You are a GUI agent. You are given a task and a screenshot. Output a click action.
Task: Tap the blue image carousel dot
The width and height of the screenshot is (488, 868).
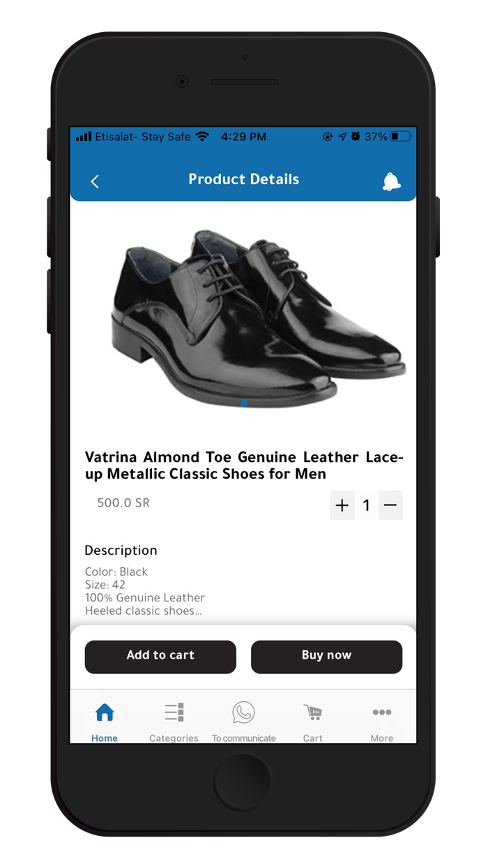(x=244, y=403)
